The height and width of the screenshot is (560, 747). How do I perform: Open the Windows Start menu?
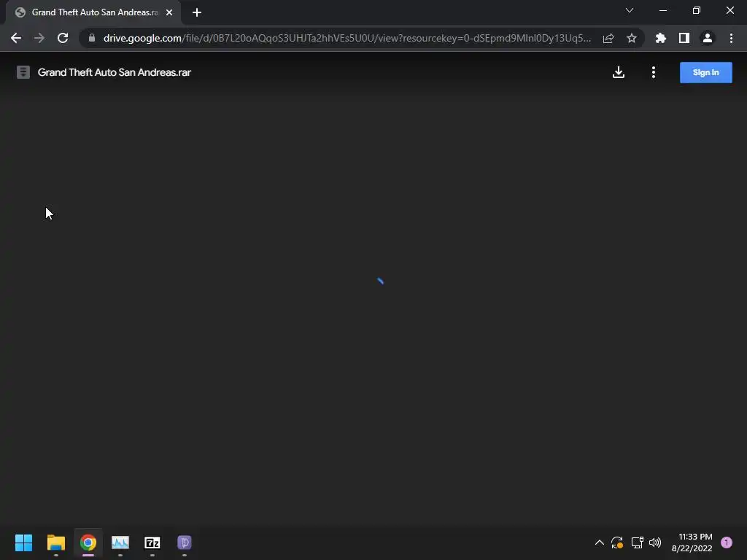point(23,542)
